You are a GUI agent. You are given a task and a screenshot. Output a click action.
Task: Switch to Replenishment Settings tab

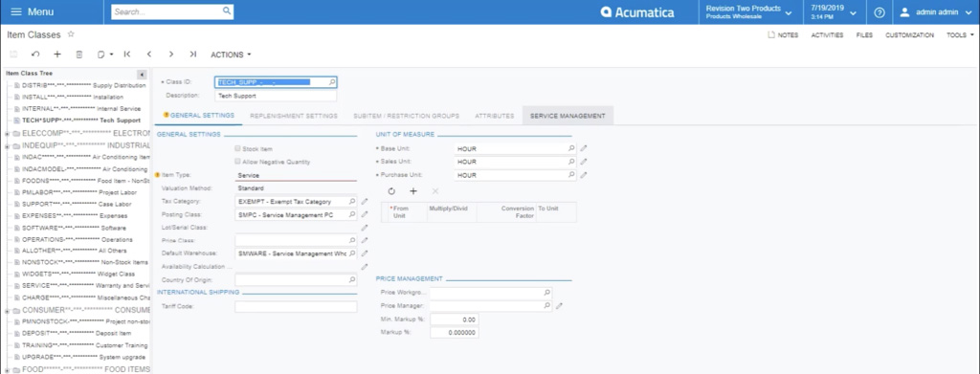pos(294,116)
